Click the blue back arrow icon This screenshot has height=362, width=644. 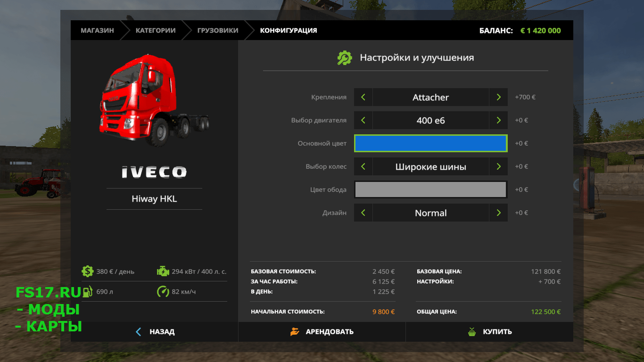(x=138, y=332)
